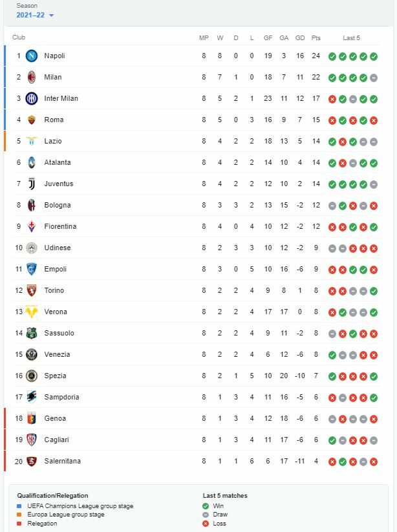The width and height of the screenshot is (397, 532).
Task: Click the Juventus club crest icon
Action: (32, 184)
